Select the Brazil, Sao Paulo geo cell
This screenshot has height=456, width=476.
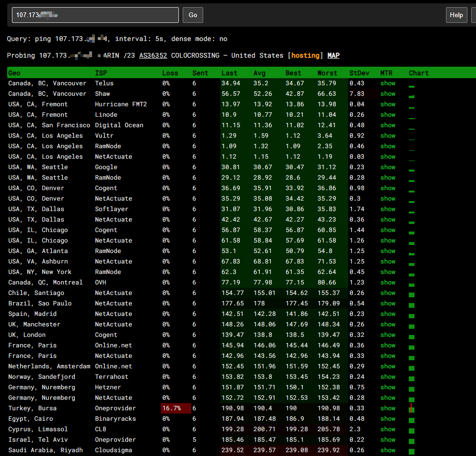click(x=40, y=304)
